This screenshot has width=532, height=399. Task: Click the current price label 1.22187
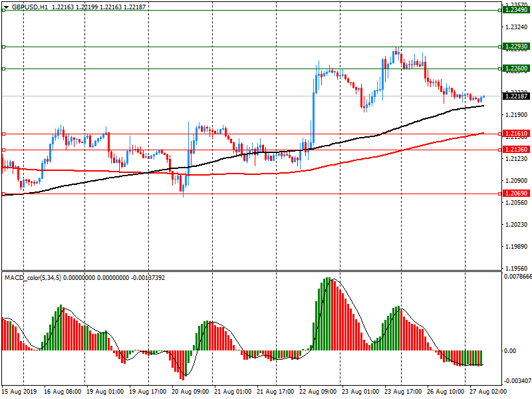click(x=517, y=96)
